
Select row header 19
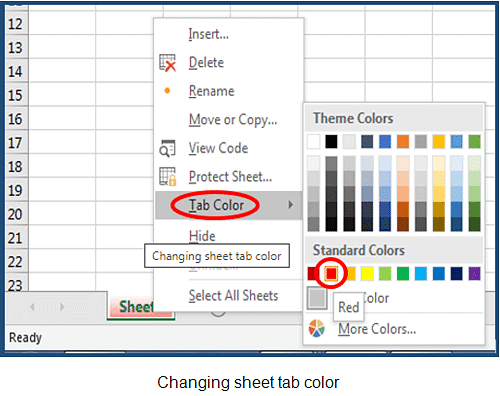click(17, 190)
